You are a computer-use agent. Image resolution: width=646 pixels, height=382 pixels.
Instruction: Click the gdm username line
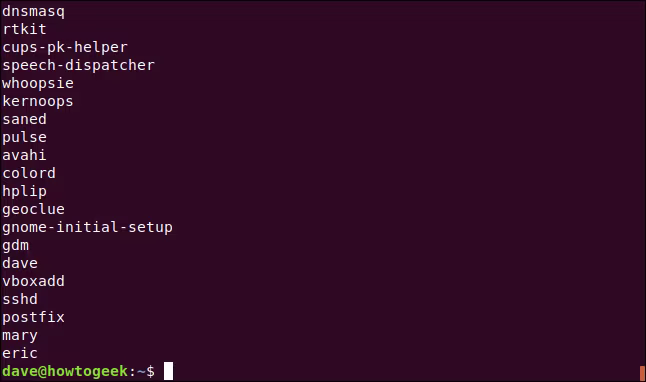coord(16,246)
